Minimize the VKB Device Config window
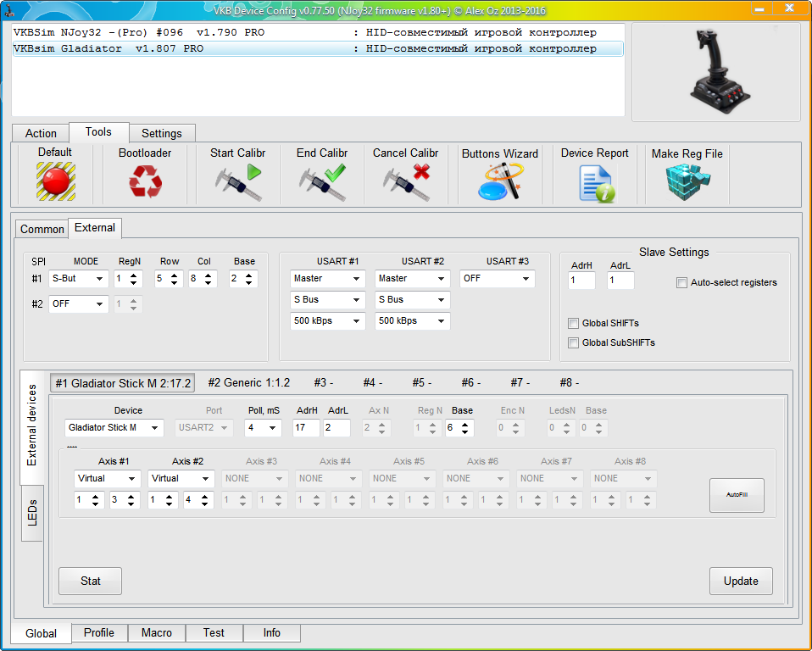This screenshot has width=812, height=651. (760, 8)
